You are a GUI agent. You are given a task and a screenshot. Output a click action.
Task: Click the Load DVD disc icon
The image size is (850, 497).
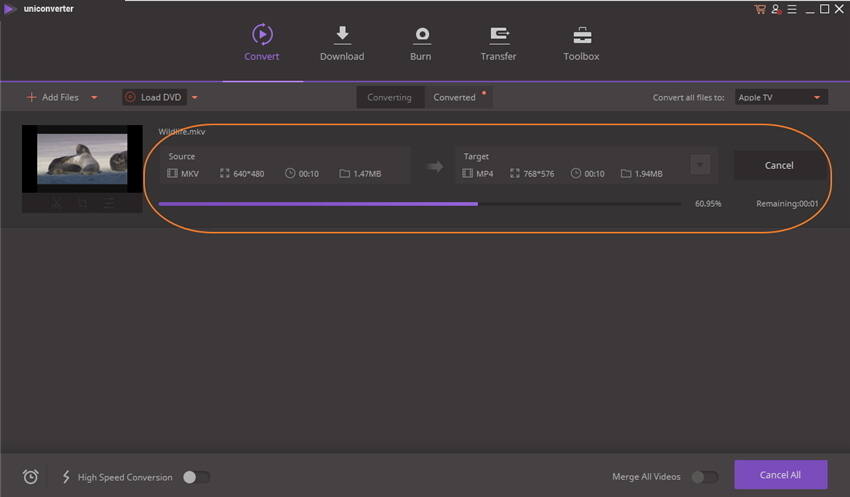pyautogui.click(x=130, y=98)
